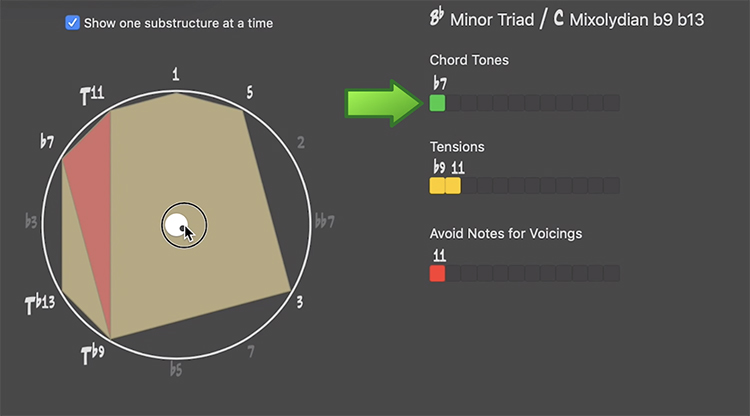The height and width of the screenshot is (416, 750).
Task: Click the scale degree 5 label
Action: [249, 92]
